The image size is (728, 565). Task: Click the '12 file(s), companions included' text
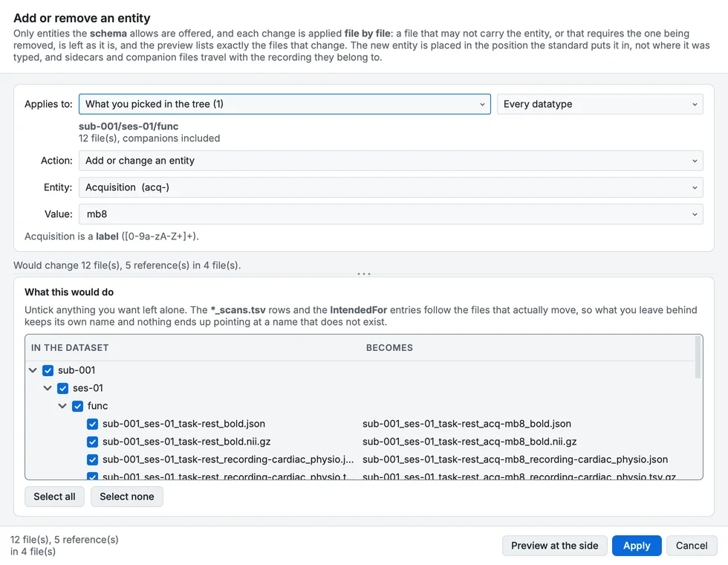tap(149, 138)
